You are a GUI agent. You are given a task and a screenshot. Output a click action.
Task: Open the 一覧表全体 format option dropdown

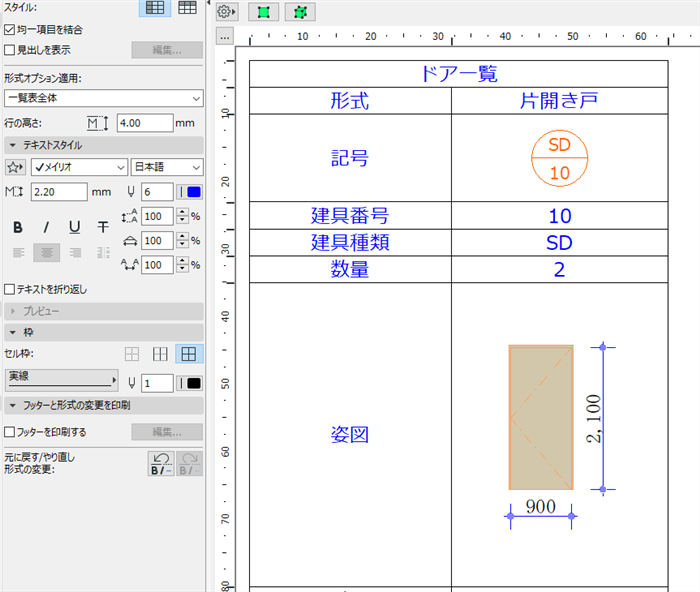pyautogui.click(x=104, y=98)
